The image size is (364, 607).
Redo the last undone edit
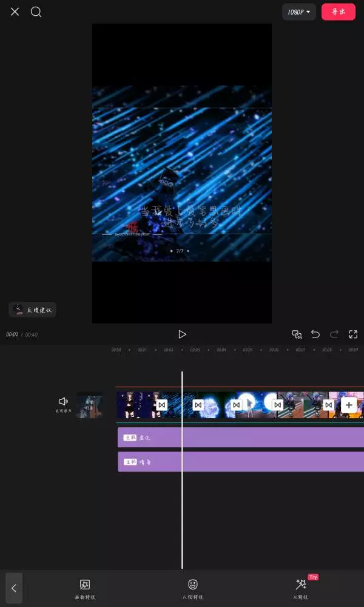(334, 334)
